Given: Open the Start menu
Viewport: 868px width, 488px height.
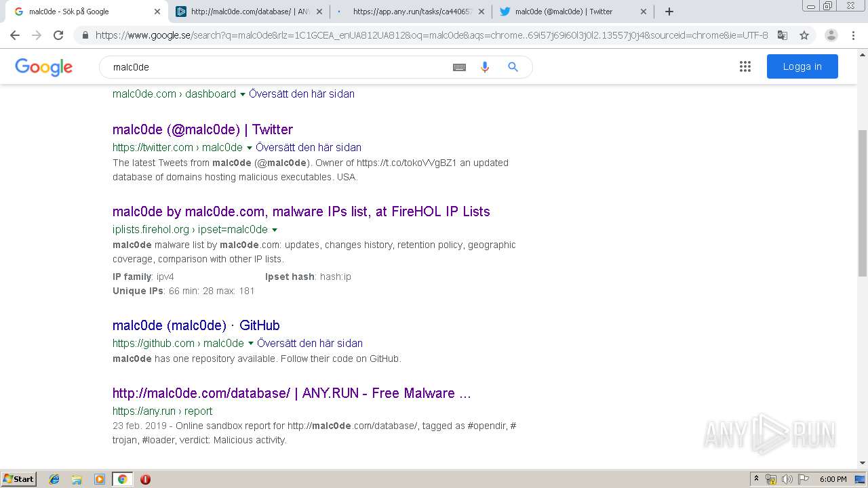Looking at the screenshot, I should [19, 479].
